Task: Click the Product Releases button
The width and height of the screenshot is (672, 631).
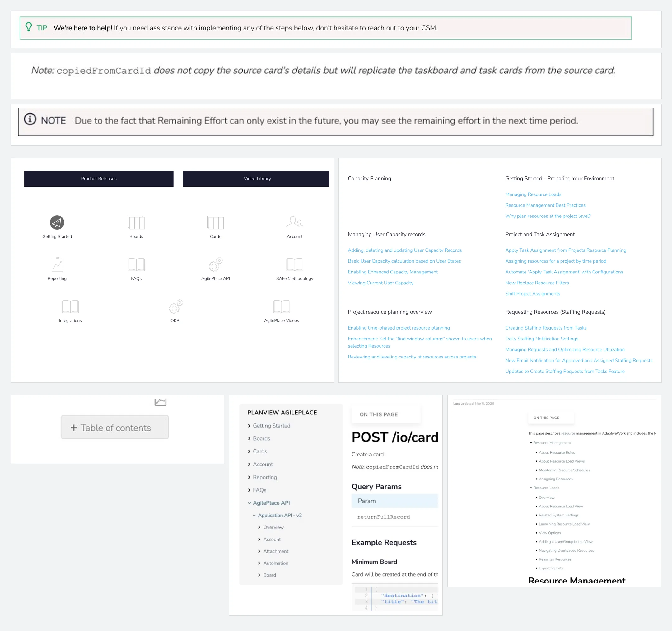Action: click(99, 179)
